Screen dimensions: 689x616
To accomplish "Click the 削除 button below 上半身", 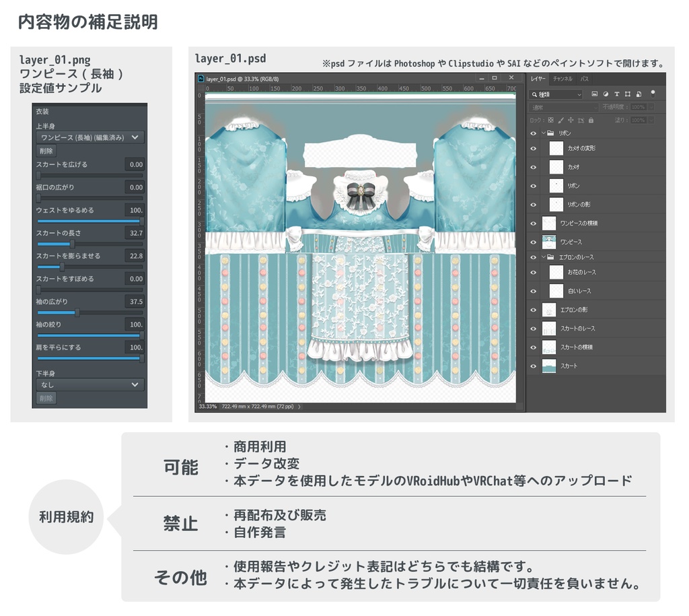I will 46,151.
